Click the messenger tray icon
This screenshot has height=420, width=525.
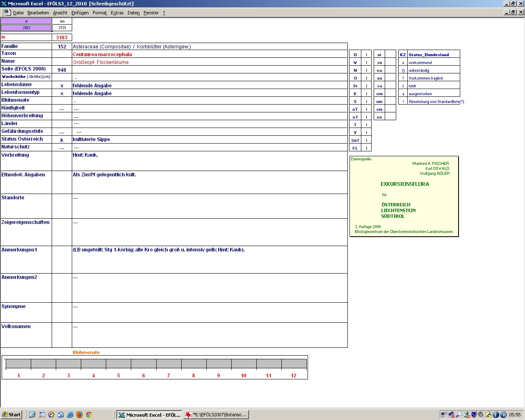[x=466, y=415]
